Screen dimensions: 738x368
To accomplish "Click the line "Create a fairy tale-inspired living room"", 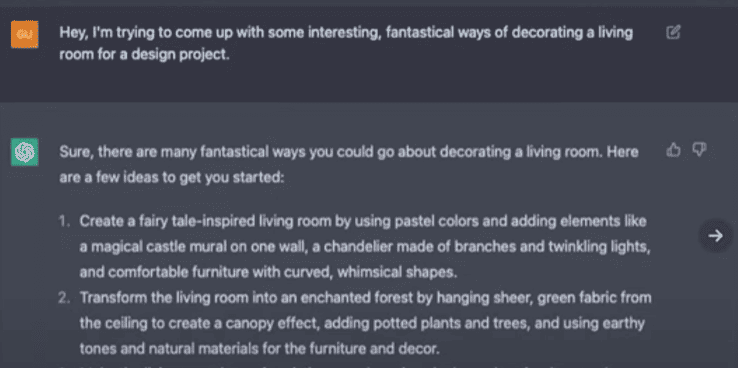I will pos(363,221).
